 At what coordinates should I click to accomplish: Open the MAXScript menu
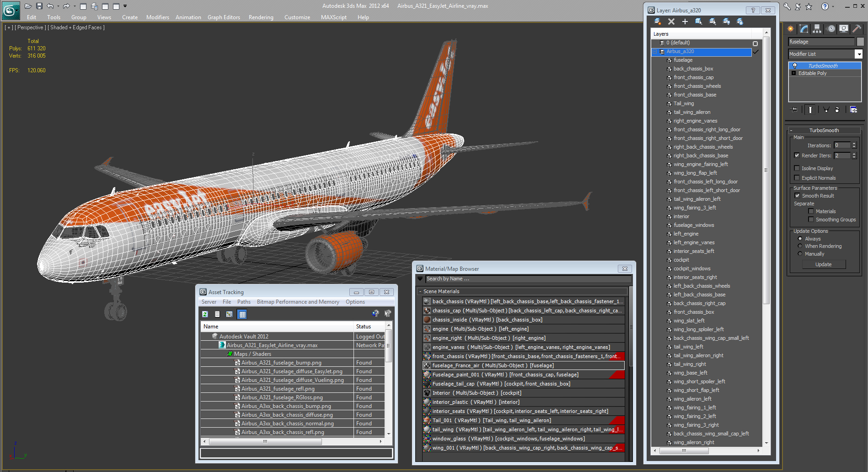(333, 17)
